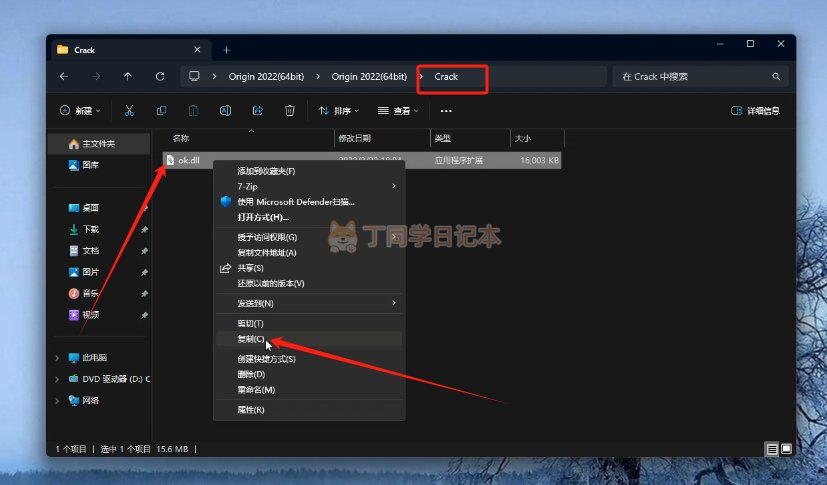Screen dimensions: 827x485
Task: Open the 查看 view dropdown
Action: (398, 111)
